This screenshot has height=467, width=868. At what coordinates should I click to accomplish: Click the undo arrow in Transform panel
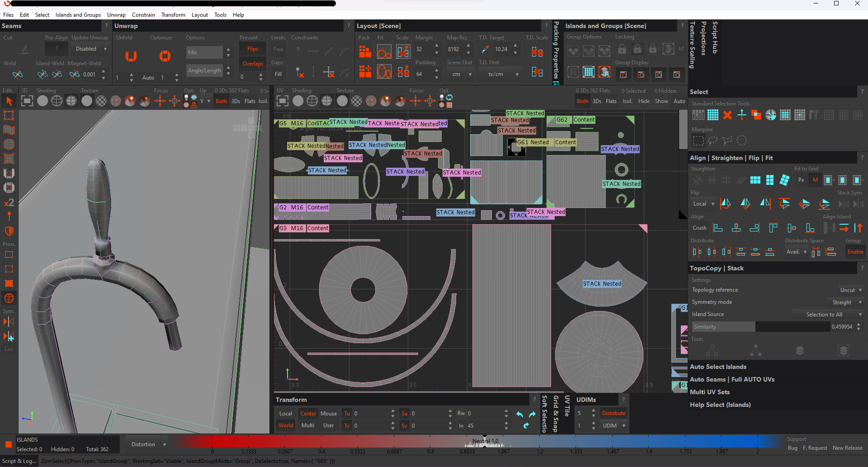519,414
